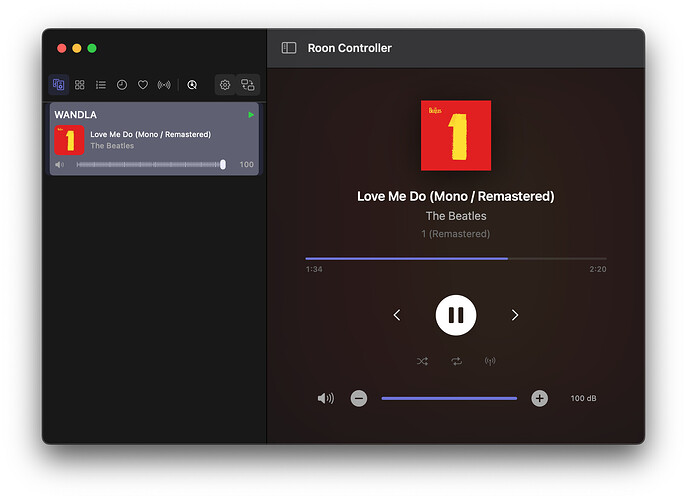Open the radio broadcast icon in toolbar

point(164,85)
